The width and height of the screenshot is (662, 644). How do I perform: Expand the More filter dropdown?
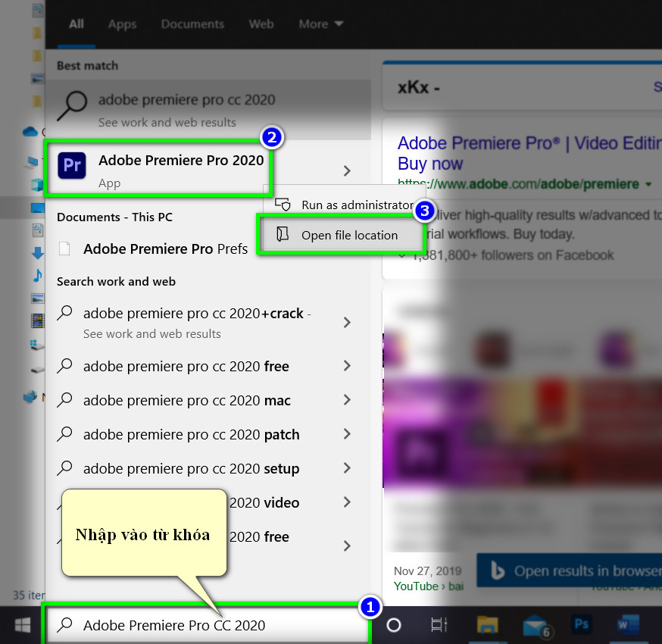point(321,24)
